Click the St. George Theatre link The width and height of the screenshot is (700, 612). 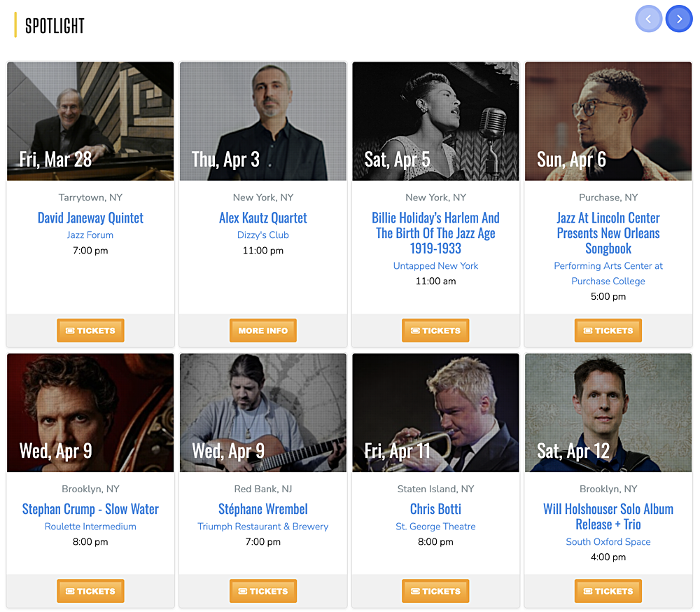(435, 527)
